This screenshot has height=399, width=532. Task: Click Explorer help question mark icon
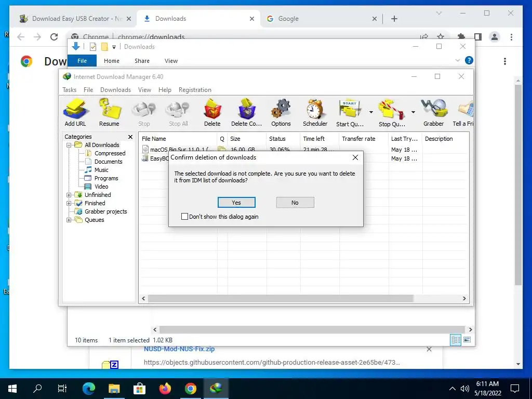pos(469,60)
